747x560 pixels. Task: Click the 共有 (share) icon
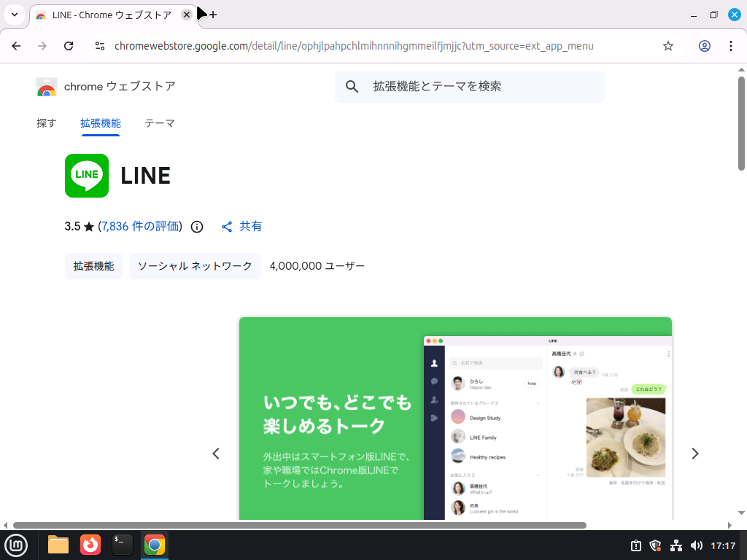coord(227,226)
